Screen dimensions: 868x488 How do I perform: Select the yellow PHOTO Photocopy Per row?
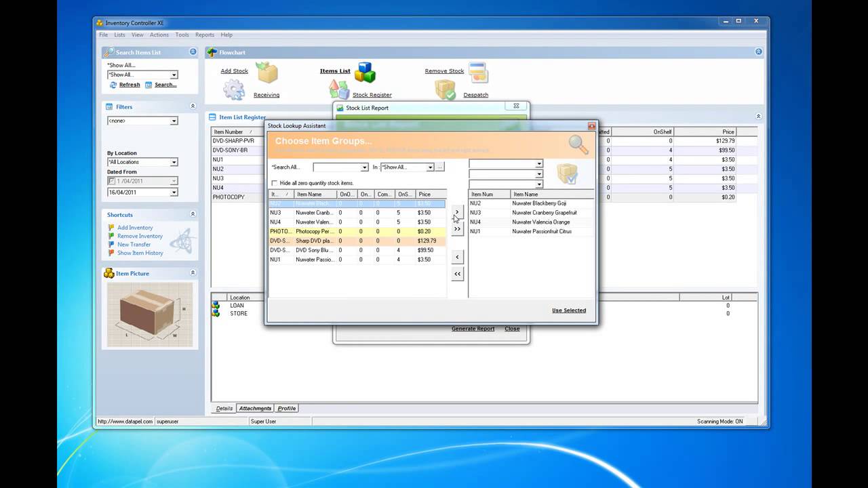click(x=357, y=231)
